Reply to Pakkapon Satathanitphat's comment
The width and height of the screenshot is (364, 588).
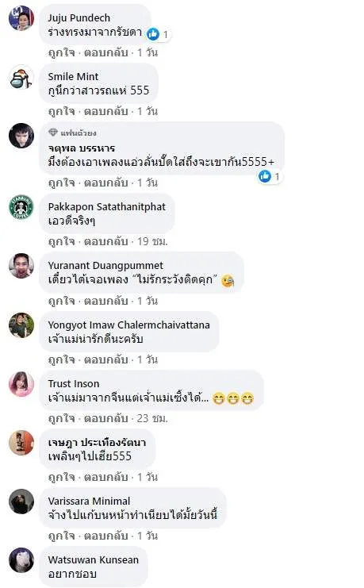tap(105, 241)
